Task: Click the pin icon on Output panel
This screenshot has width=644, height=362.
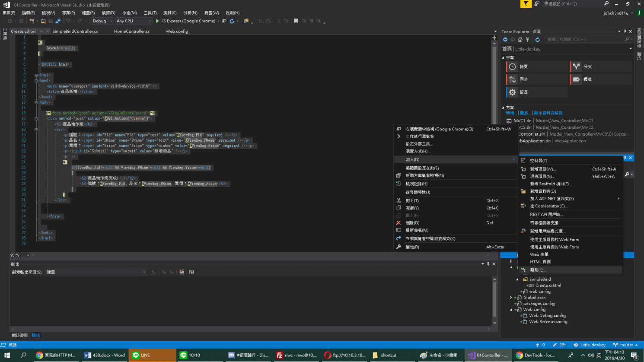Action: pos(488,264)
